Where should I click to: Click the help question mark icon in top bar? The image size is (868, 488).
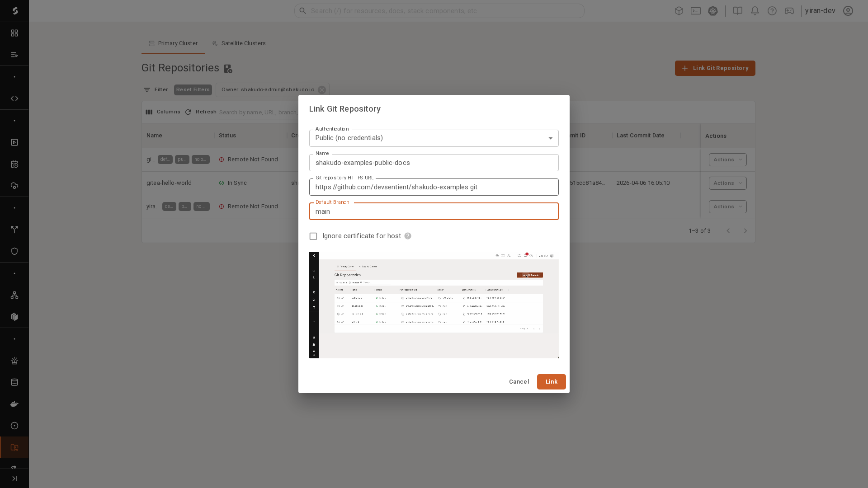[x=772, y=11]
